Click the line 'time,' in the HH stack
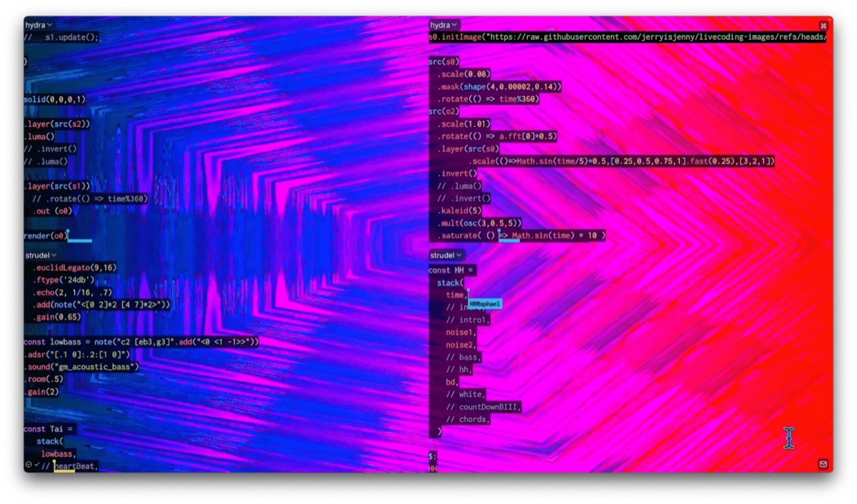857x504 pixels. pos(457,295)
